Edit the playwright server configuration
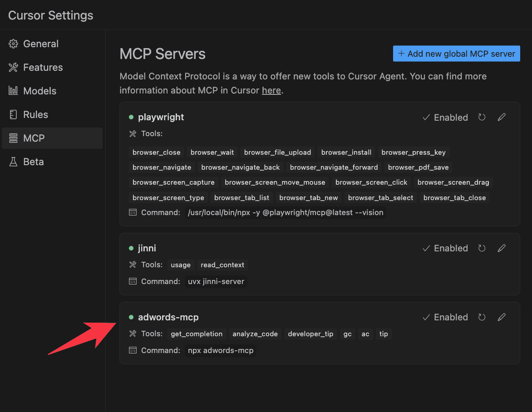The image size is (532, 412). point(502,118)
